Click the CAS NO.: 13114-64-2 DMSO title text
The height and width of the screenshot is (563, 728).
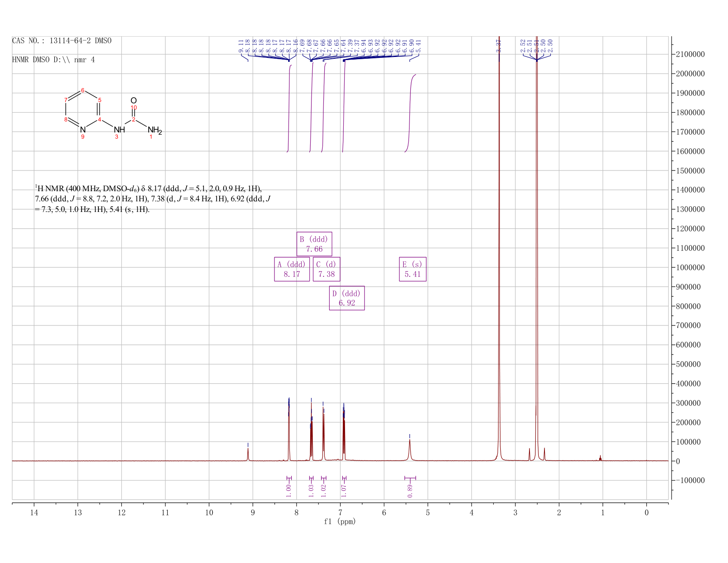62,41
